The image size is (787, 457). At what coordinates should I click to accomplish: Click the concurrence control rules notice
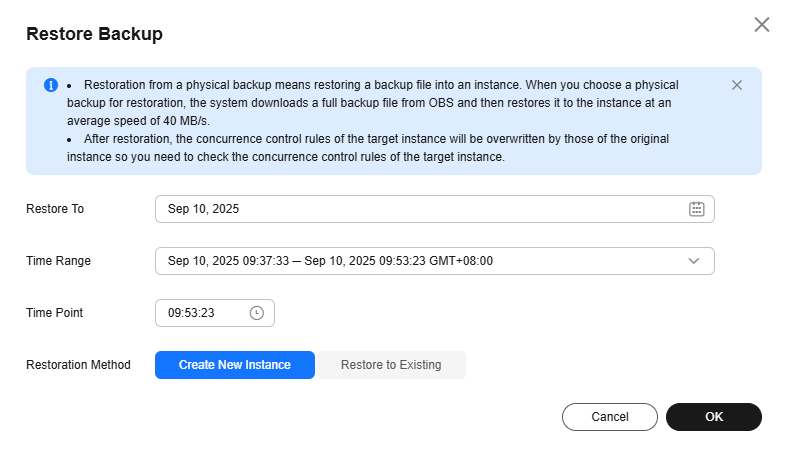click(368, 148)
